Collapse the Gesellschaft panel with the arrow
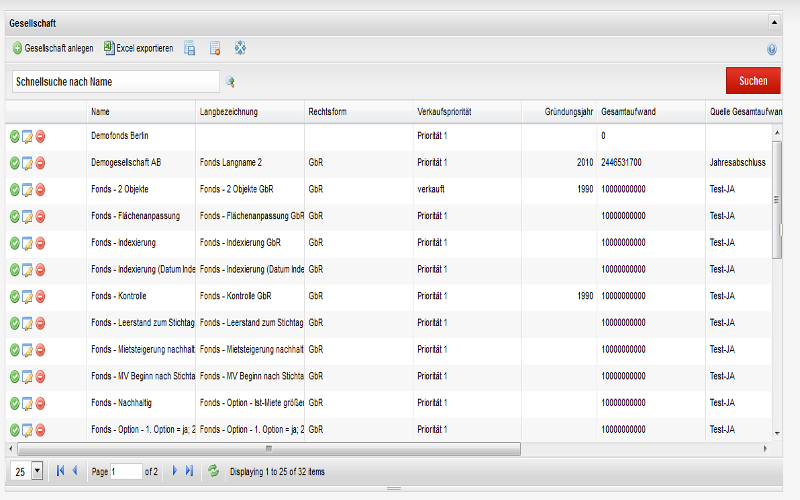The image size is (800, 500). pyautogui.click(x=774, y=22)
